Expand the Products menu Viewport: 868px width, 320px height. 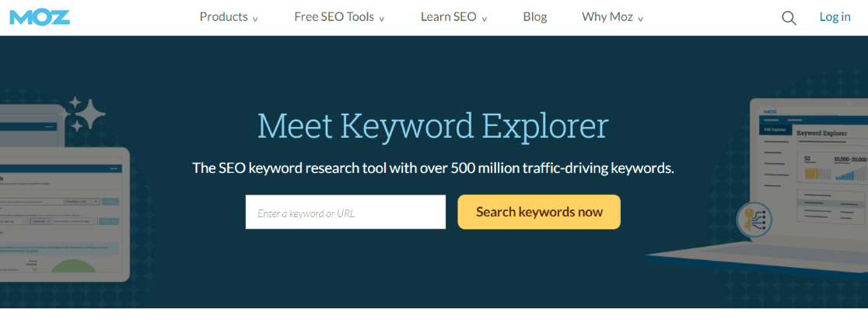pos(229,17)
